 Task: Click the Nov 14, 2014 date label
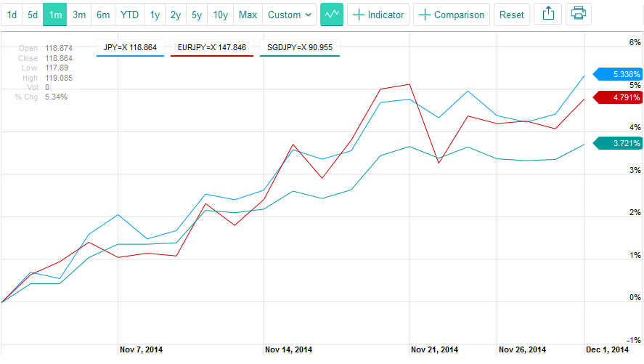tap(288, 349)
